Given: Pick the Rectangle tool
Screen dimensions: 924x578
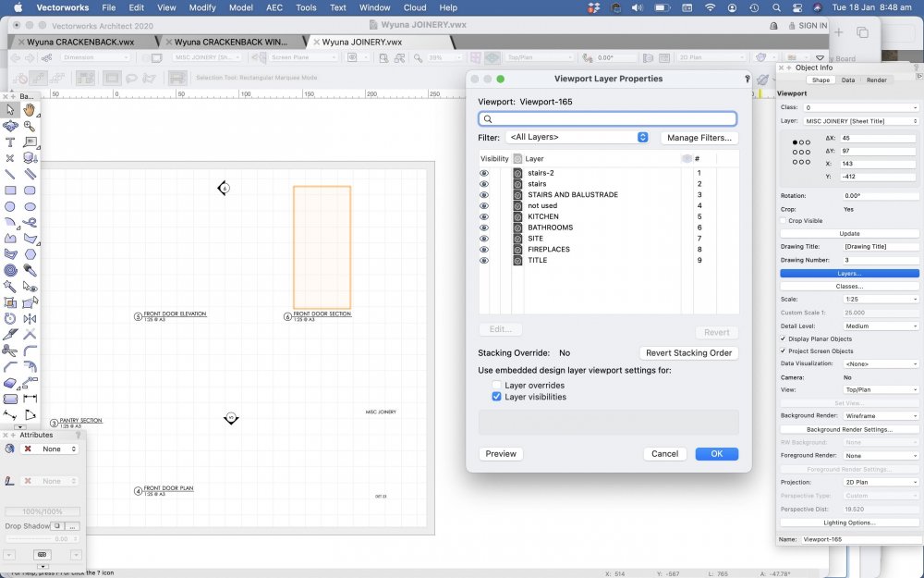Looking at the screenshot, I should (x=10, y=190).
